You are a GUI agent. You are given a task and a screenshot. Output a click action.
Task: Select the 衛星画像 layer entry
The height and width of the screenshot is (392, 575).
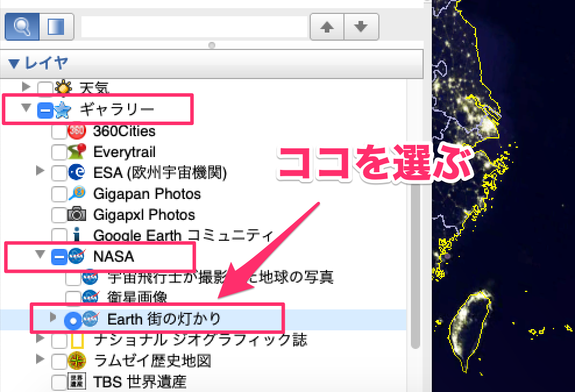[137, 298]
